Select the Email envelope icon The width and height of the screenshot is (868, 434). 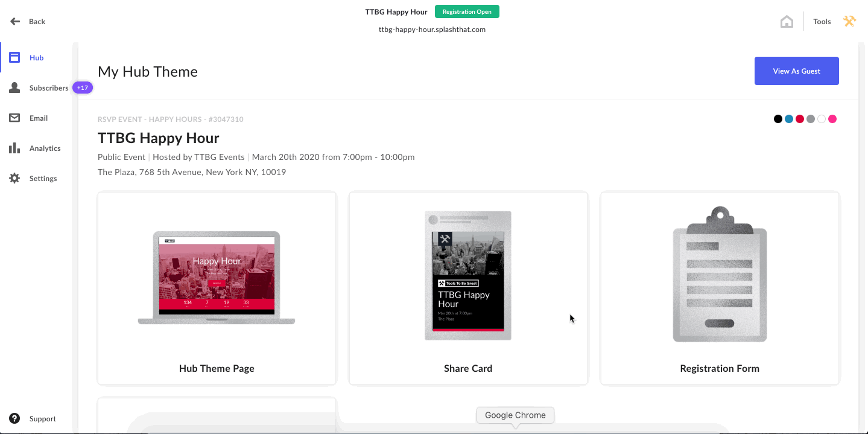pyautogui.click(x=14, y=118)
